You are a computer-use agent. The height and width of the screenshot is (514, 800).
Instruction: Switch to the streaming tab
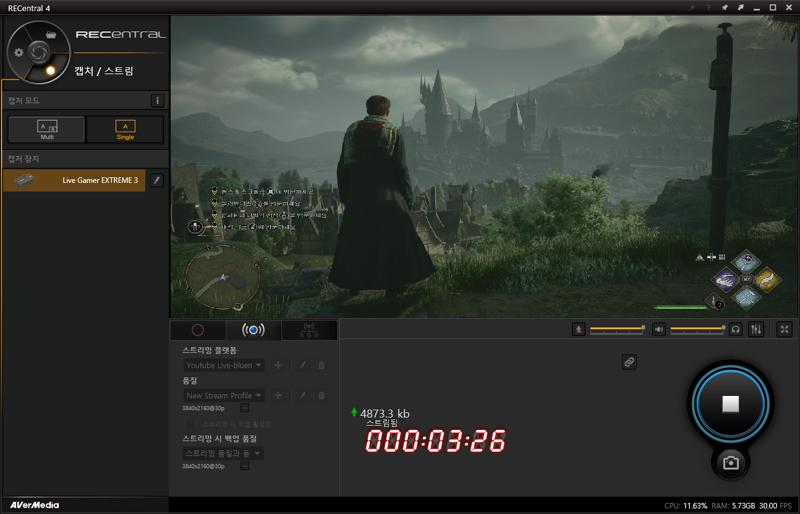(x=253, y=330)
